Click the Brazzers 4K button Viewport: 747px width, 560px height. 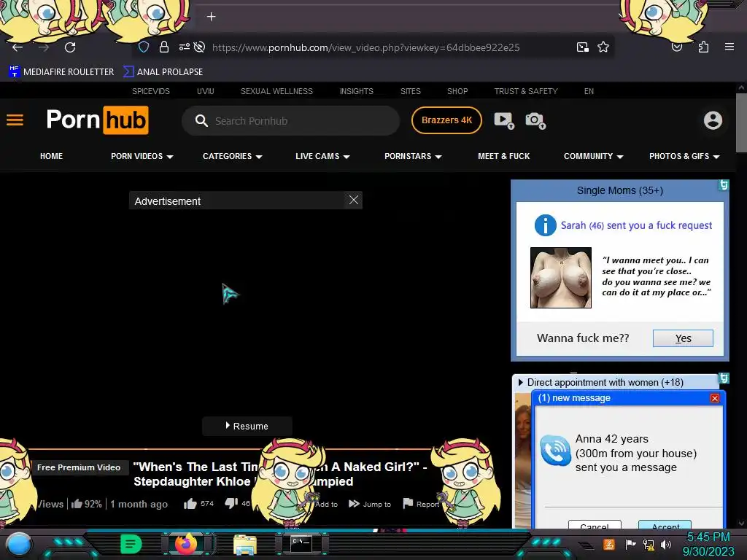[446, 120]
